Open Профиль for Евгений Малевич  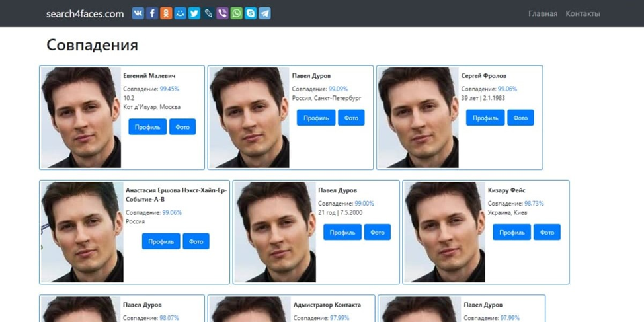point(147,126)
